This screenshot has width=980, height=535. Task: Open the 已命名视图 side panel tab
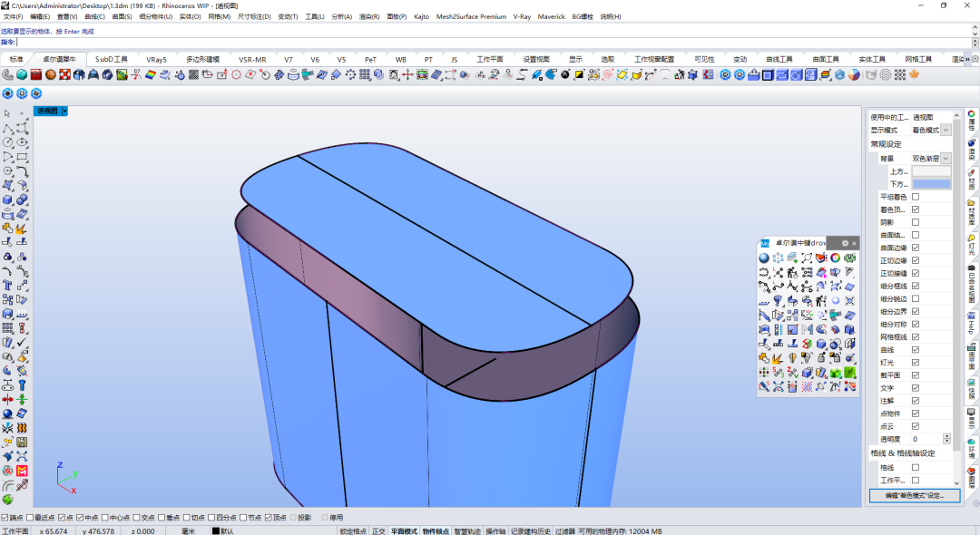pos(972,286)
